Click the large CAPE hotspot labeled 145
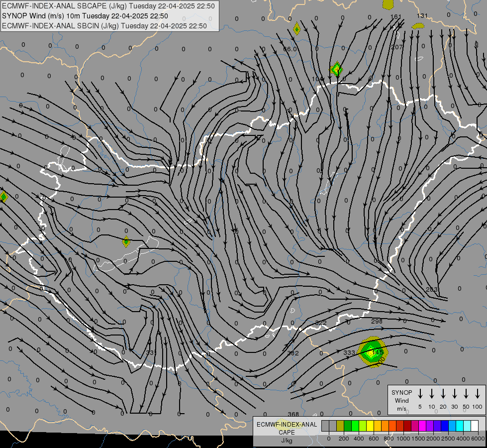This screenshot has width=487, height=448. 373,352
